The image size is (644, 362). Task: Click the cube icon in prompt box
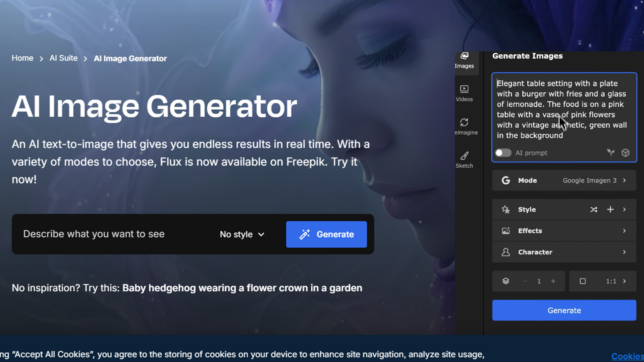(x=625, y=153)
